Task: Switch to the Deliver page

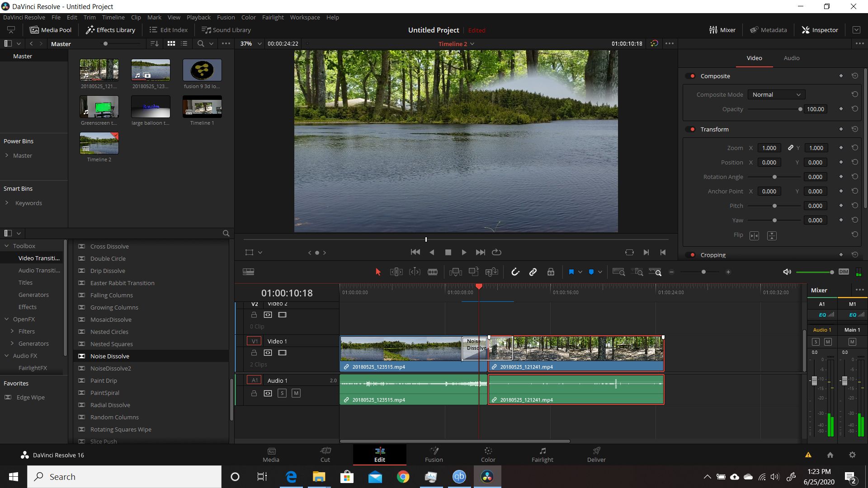Action: 596,455
